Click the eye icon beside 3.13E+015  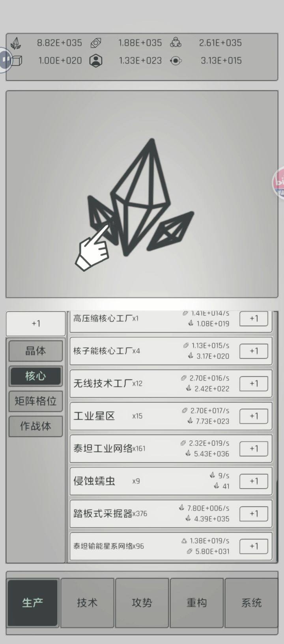176,61
